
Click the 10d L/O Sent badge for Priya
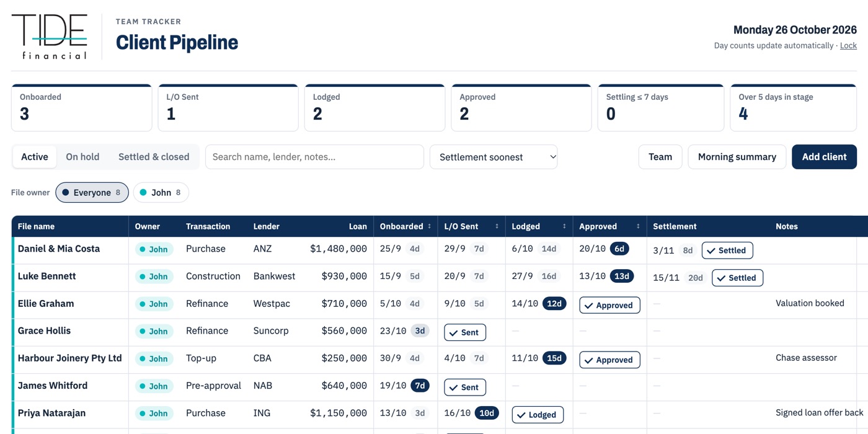tap(487, 413)
